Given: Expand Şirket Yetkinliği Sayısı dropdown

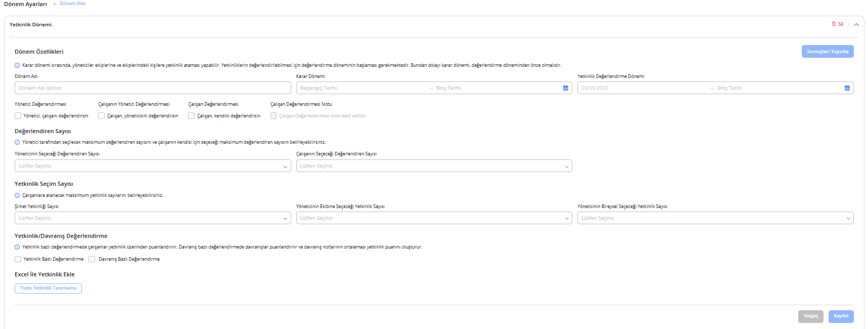Looking at the screenshot, I should point(152,218).
